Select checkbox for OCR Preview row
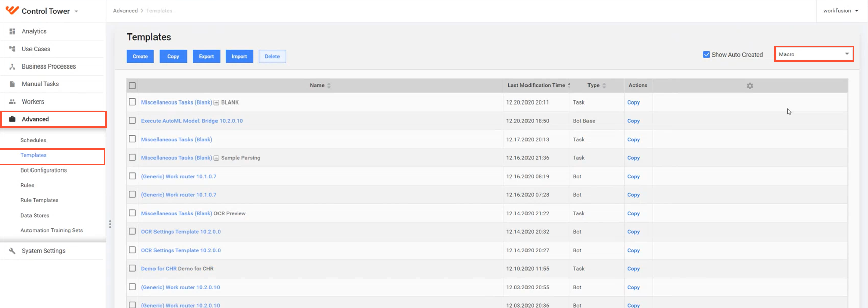868x308 pixels. click(x=132, y=213)
